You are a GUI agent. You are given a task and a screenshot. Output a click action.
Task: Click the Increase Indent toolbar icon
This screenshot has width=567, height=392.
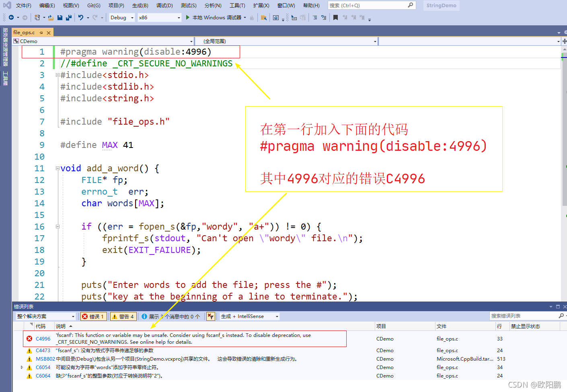tap(303, 17)
